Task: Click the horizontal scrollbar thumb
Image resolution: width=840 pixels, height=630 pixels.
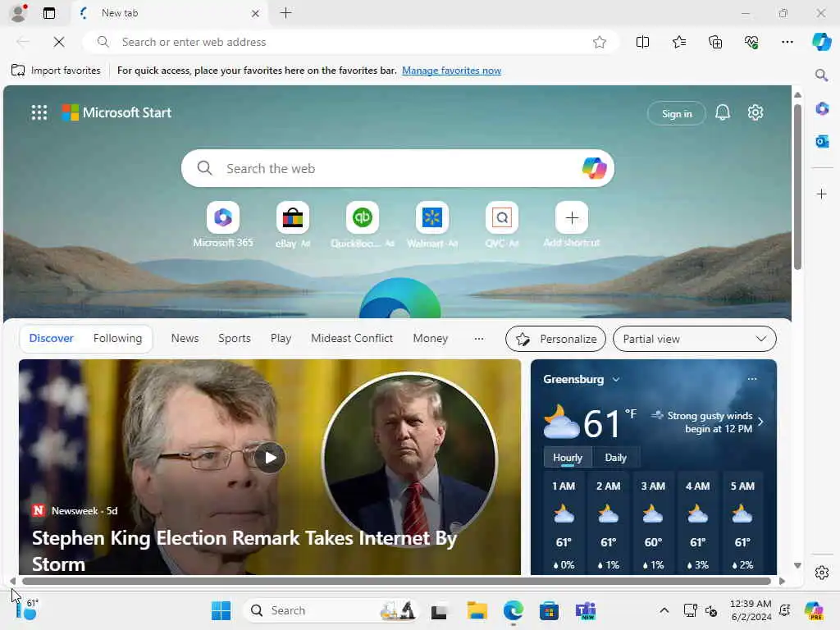Action: (x=396, y=581)
